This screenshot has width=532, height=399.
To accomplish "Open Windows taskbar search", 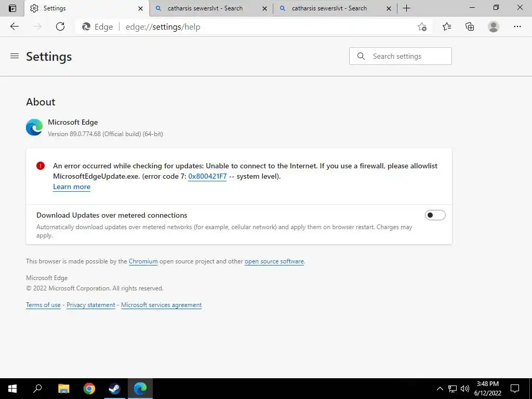I will pyautogui.click(x=37, y=389).
